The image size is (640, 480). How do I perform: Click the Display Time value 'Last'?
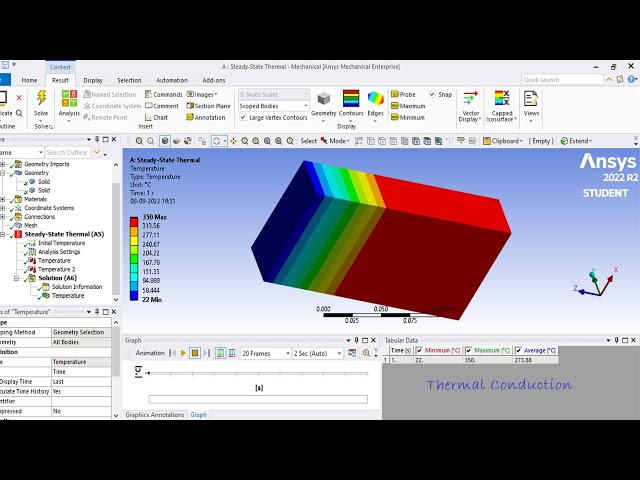coord(81,382)
